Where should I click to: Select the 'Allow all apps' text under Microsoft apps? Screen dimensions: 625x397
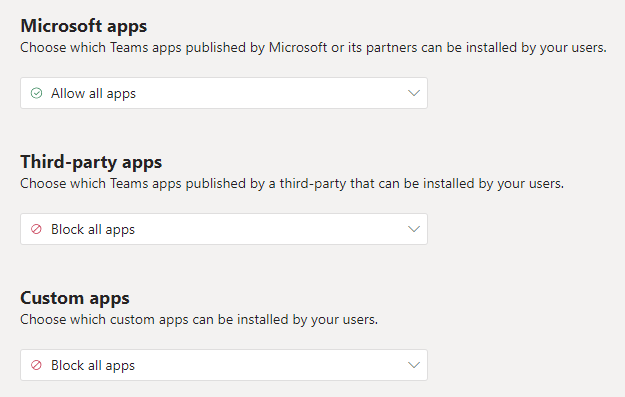click(x=93, y=94)
